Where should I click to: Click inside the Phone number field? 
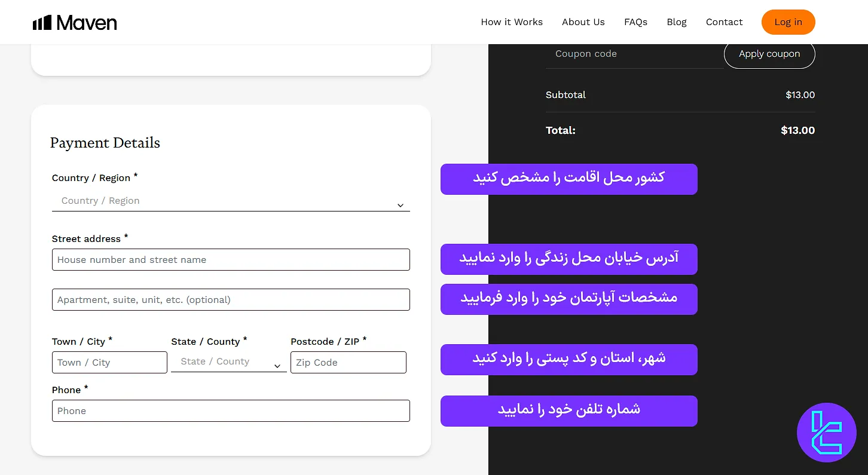tap(231, 410)
